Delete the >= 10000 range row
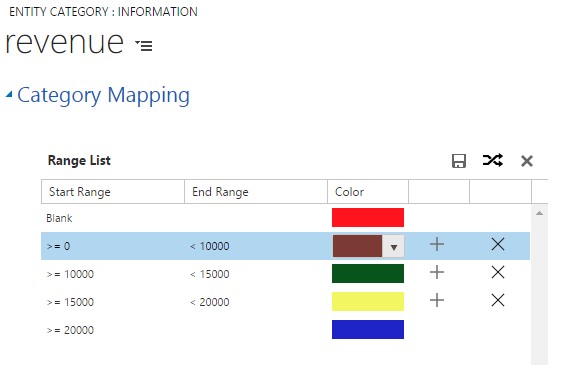Screen dimensions: 586x365 (498, 272)
